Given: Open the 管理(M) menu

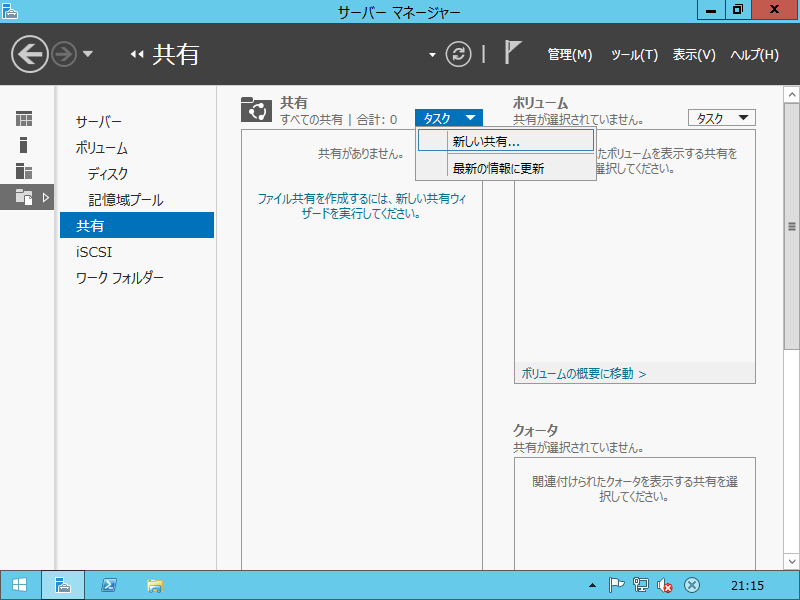Looking at the screenshot, I should tap(569, 55).
